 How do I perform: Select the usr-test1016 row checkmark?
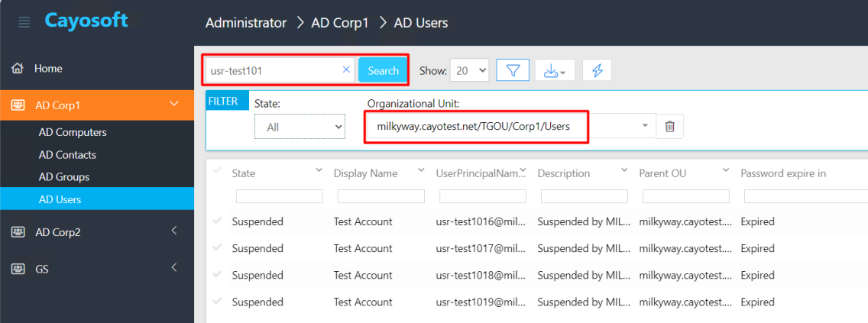[218, 221]
